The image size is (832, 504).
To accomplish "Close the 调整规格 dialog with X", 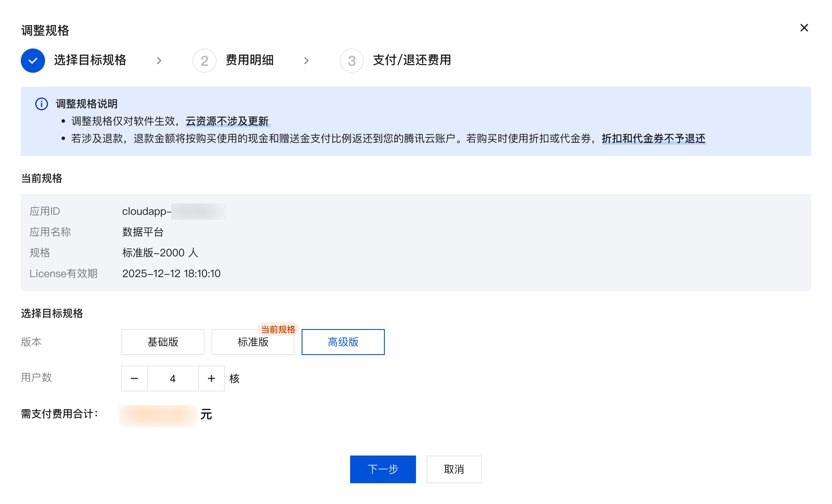I will point(804,28).
